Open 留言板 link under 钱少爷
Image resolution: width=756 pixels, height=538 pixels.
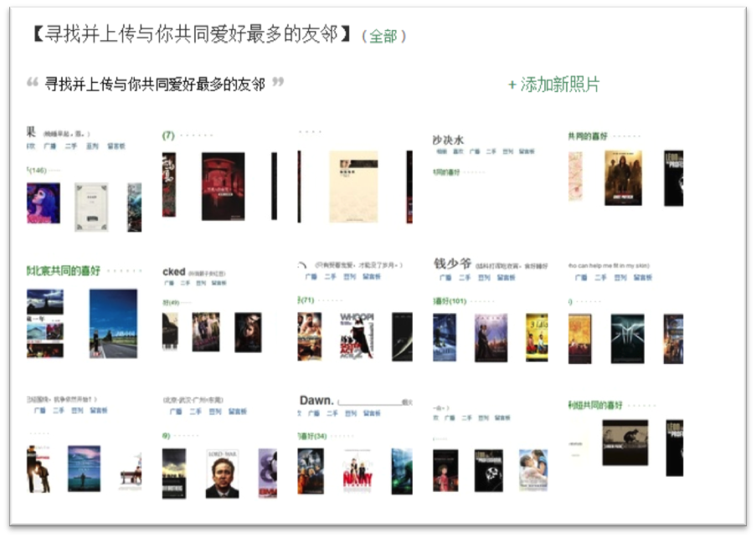click(x=507, y=278)
